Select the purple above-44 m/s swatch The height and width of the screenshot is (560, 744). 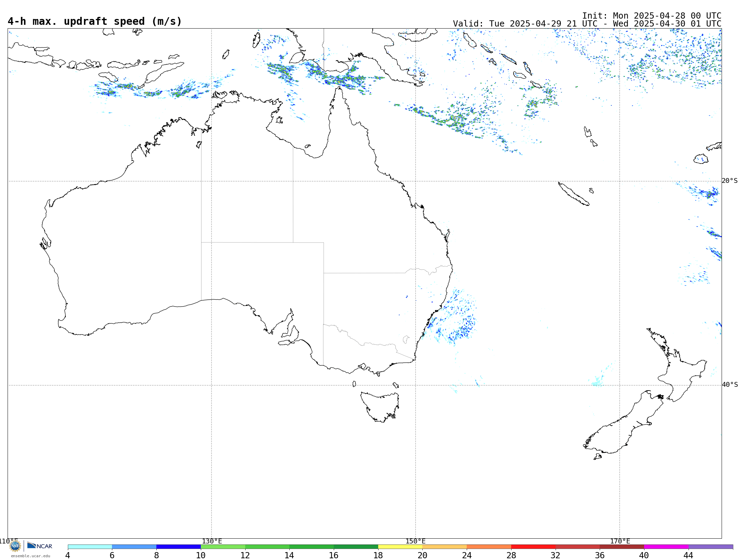tap(711, 547)
